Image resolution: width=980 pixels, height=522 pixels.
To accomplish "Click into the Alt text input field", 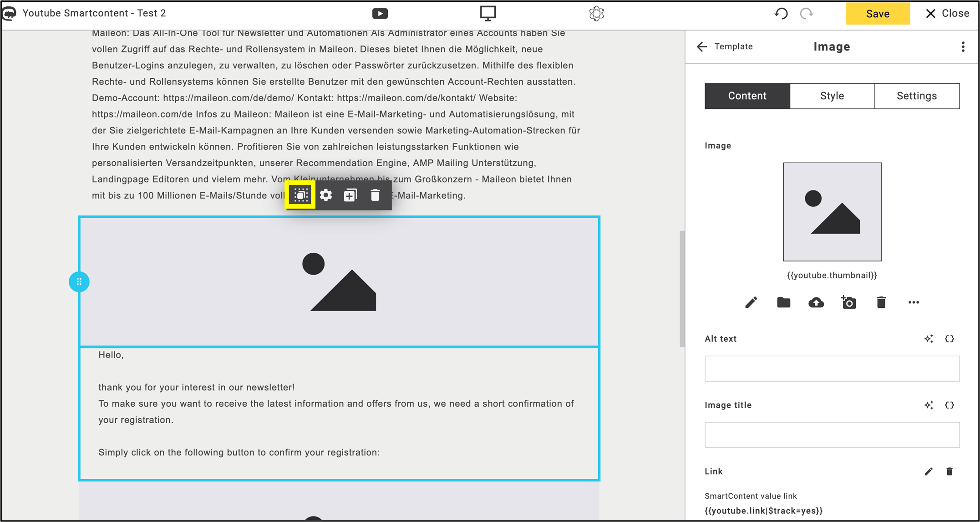I will coord(832,368).
